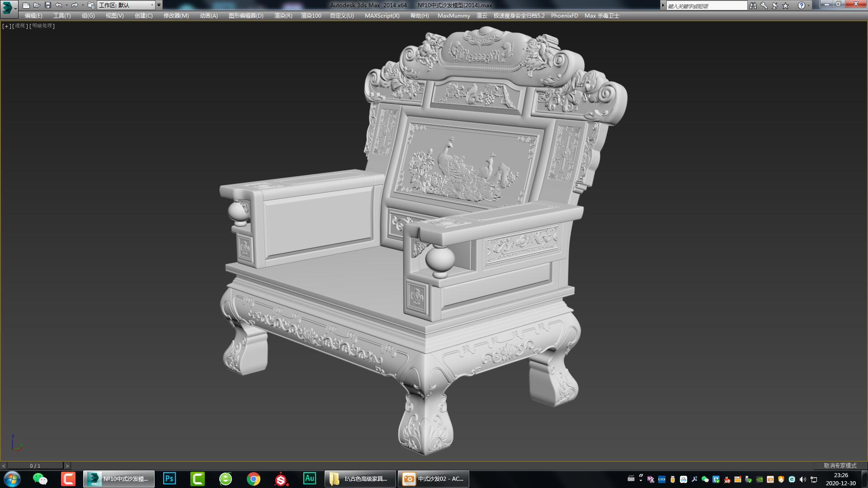Create a new scene using the New icon
868x488 pixels.
(x=26, y=5)
